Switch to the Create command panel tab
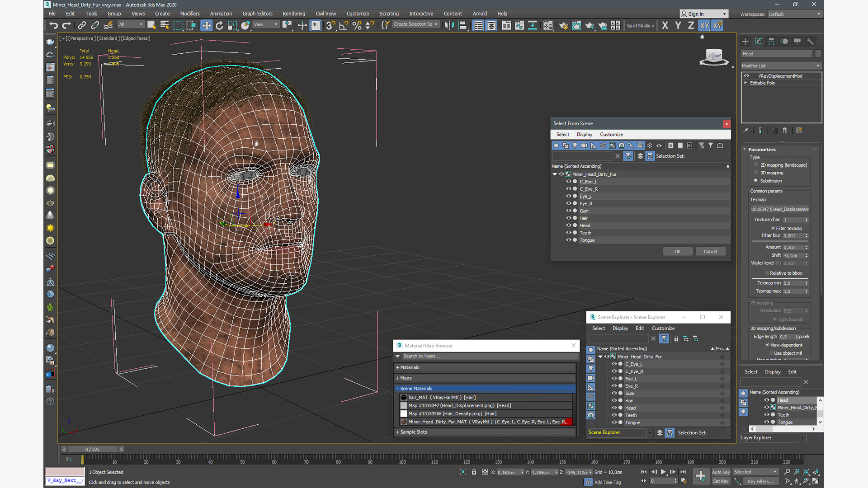The image size is (868, 488). 745,41
